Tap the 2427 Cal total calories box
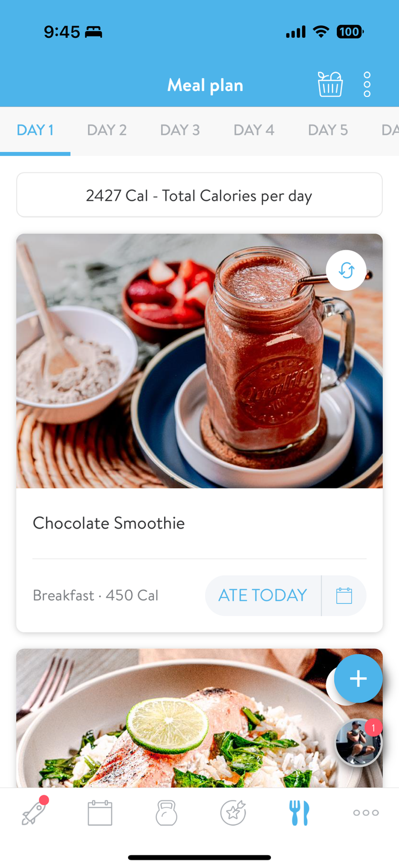399x868 pixels. (x=199, y=195)
